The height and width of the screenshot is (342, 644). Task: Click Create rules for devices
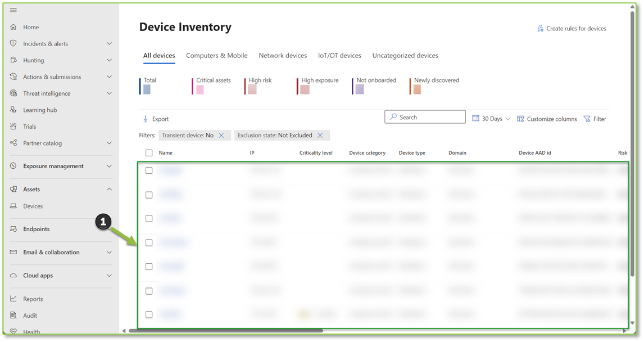click(x=572, y=28)
